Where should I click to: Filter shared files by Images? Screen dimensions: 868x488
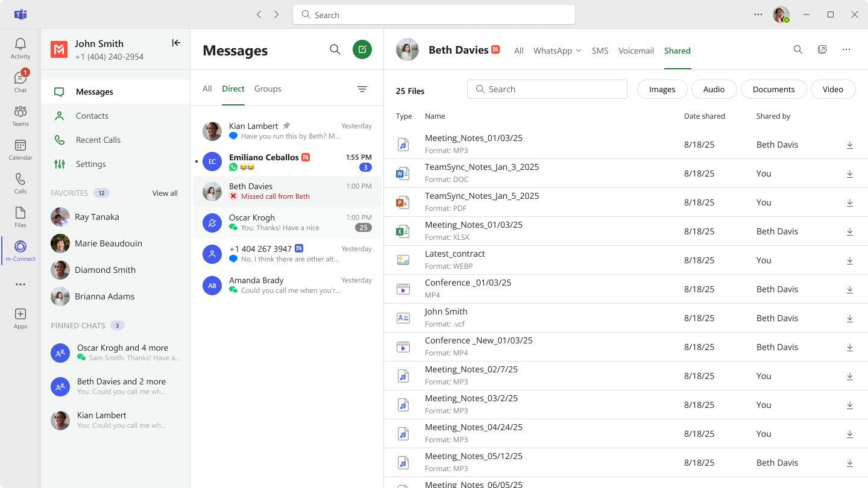[x=662, y=89]
